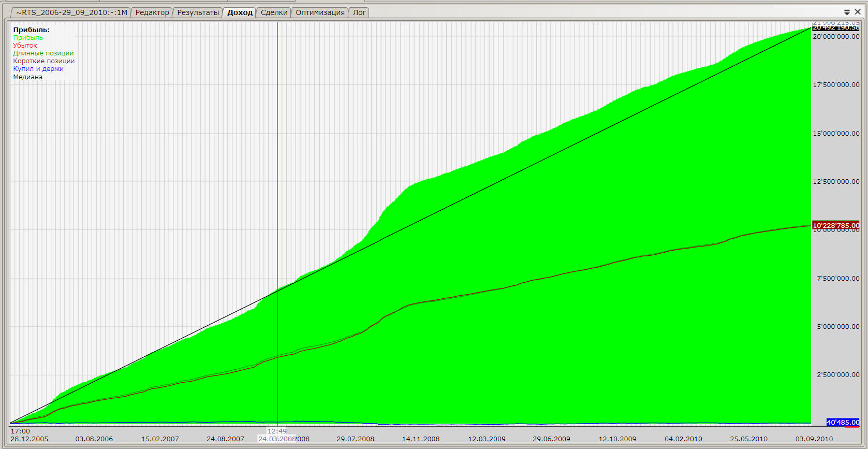Select the Доход tab
868x449 pixels.
pos(240,12)
